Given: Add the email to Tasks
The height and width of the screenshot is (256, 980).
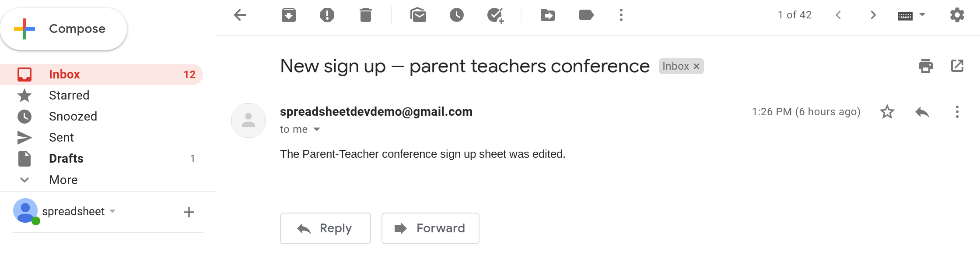Looking at the screenshot, I should 495,15.
